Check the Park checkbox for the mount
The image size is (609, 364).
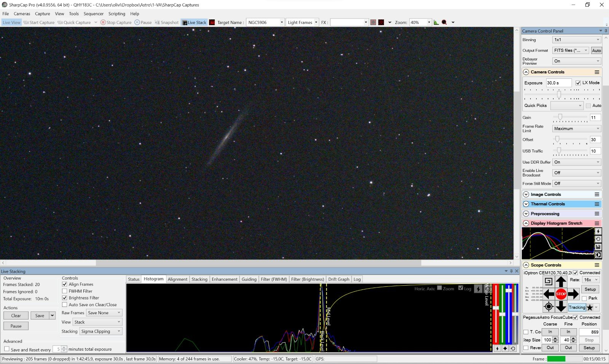point(584,299)
